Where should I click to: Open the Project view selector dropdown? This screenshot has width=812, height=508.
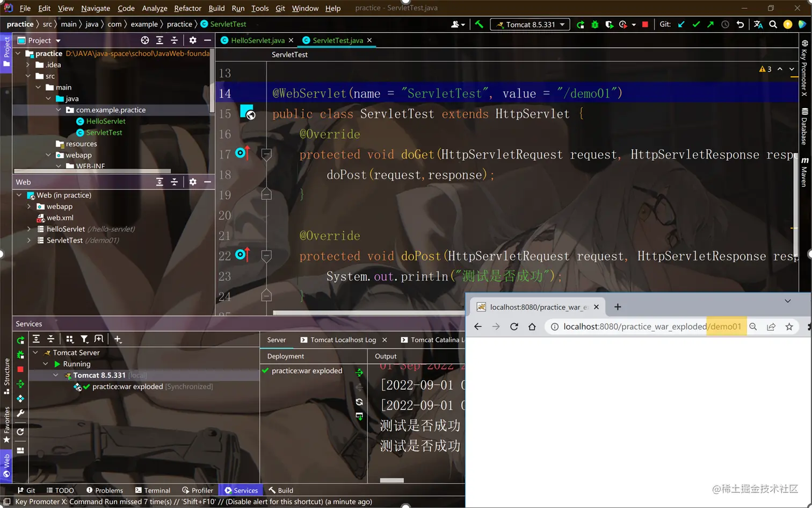coord(39,40)
